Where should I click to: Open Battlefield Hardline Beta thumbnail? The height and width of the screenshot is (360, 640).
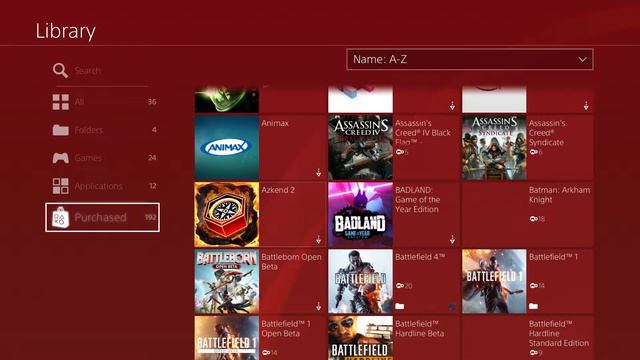click(x=360, y=338)
